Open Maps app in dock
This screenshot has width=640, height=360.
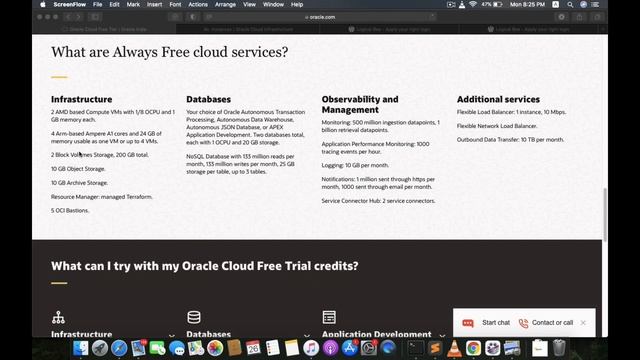click(x=196, y=348)
